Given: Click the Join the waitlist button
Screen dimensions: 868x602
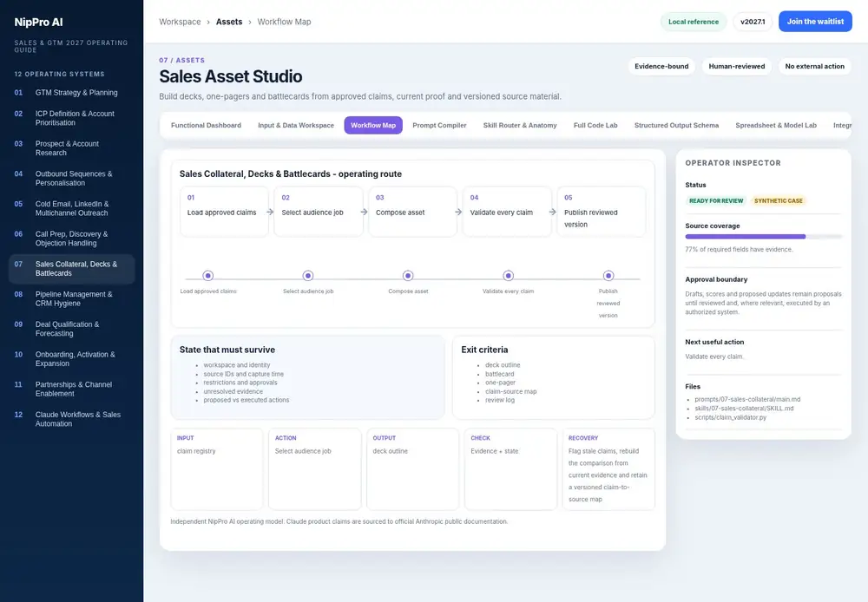Looking at the screenshot, I should 815,22.
